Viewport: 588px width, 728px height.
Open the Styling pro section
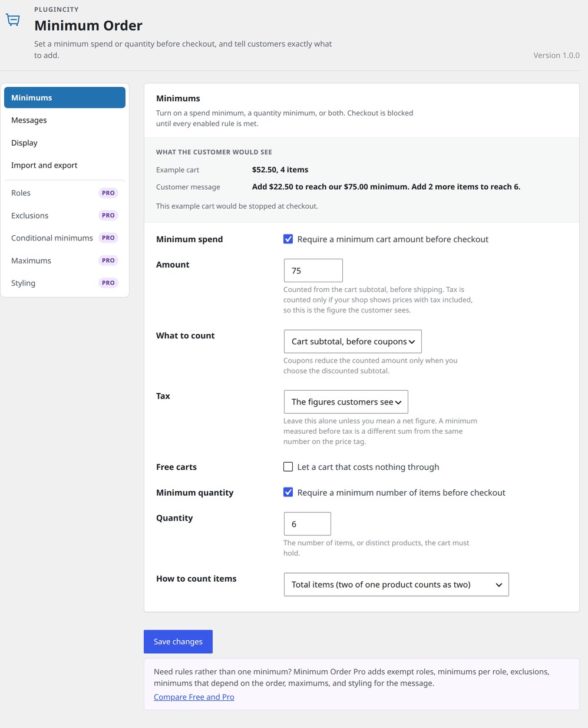point(65,283)
